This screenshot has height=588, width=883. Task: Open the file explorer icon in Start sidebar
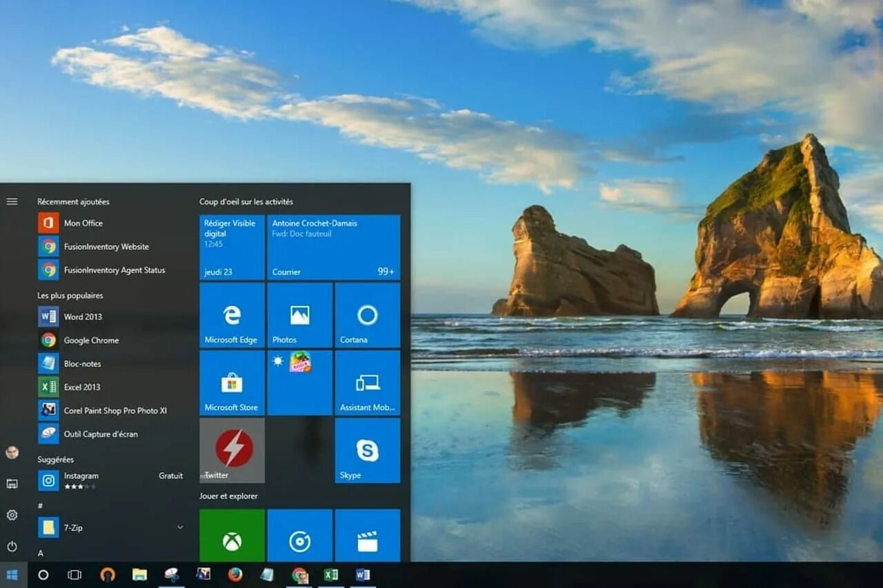pyautogui.click(x=12, y=484)
